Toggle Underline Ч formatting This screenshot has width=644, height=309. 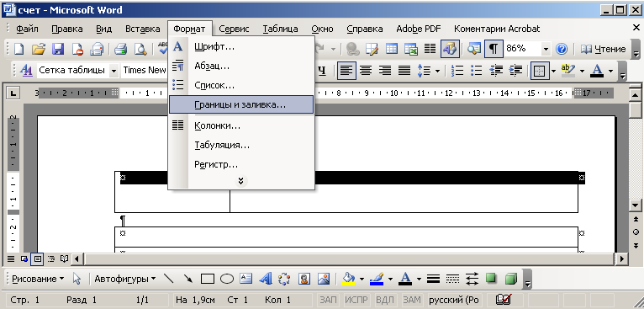click(322, 71)
